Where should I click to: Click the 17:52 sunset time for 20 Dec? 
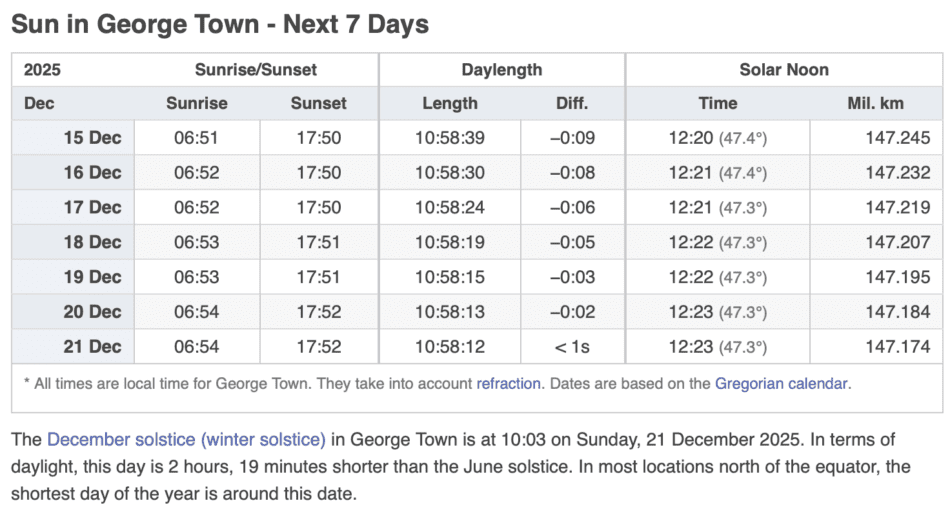(x=318, y=312)
